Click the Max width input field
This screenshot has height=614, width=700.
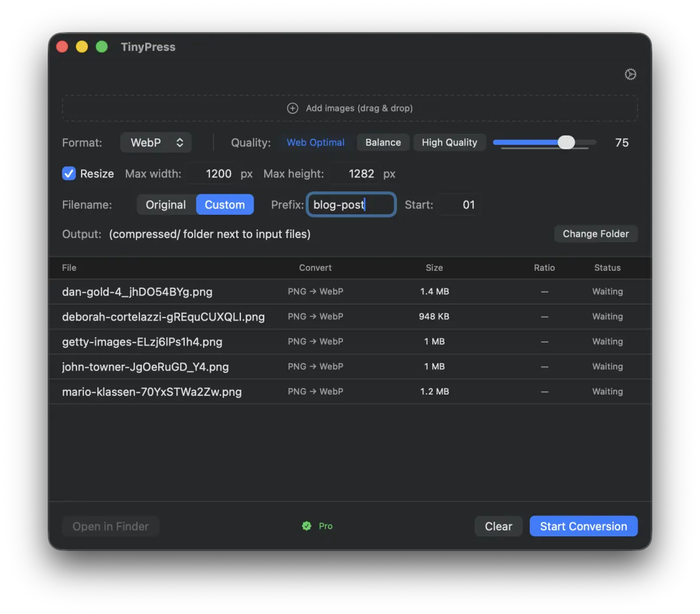point(213,174)
